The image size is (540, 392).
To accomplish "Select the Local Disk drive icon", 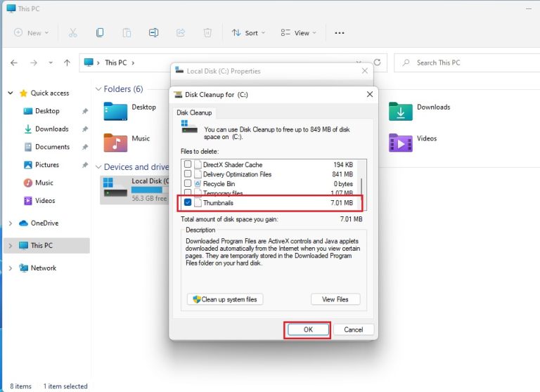I will (115, 188).
